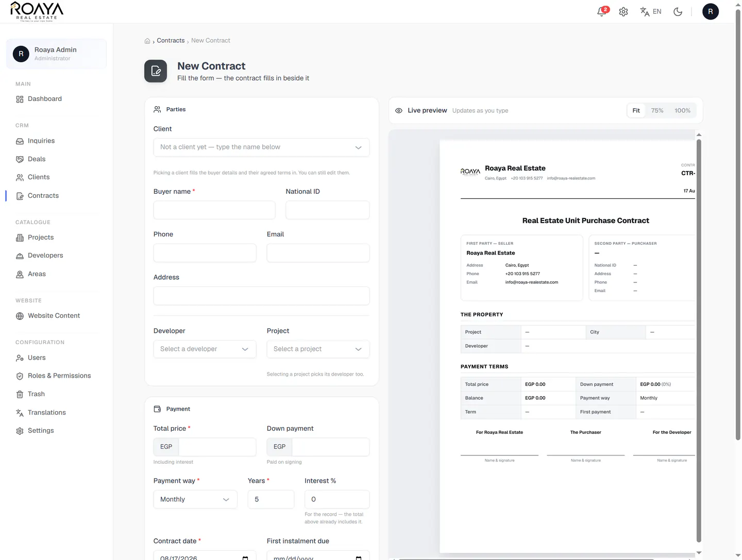Click the Address input field
Viewport: 742px width, 560px height.
click(x=261, y=296)
